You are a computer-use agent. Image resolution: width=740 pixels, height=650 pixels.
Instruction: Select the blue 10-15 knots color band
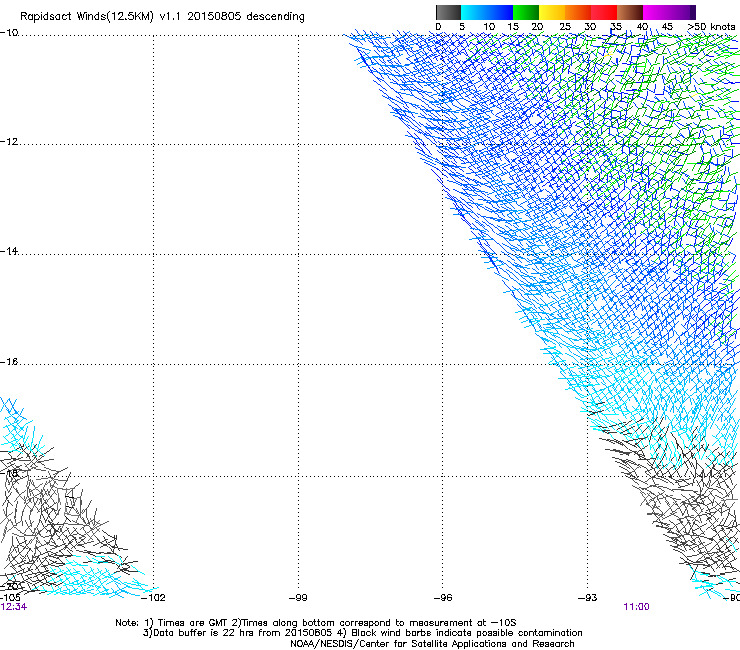pyautogui.click(x=500, y=12)
